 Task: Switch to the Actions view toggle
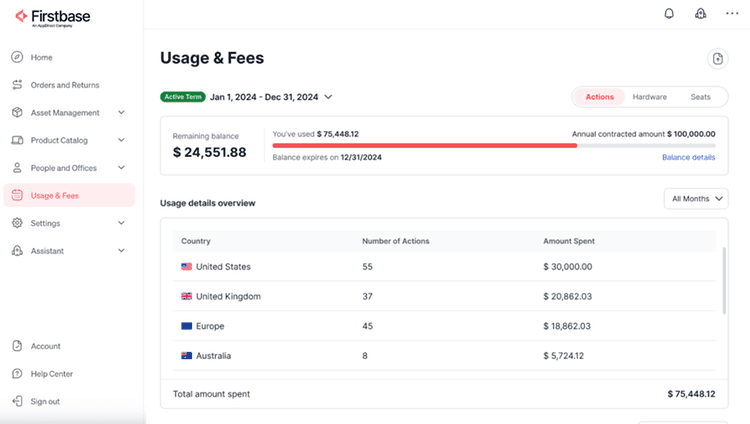[x=599, y=97]
